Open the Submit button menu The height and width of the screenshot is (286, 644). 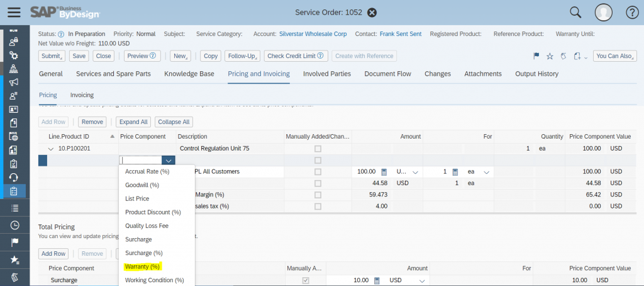tap(52, 56)
